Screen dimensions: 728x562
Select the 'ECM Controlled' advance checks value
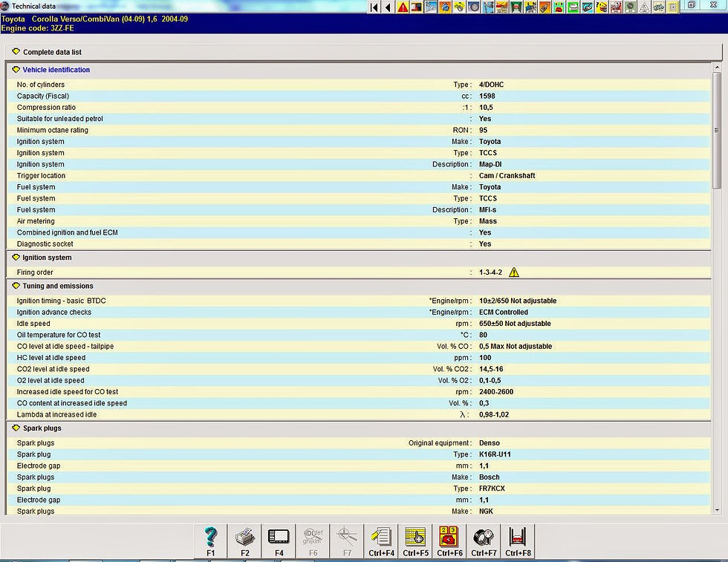[504, 313]
